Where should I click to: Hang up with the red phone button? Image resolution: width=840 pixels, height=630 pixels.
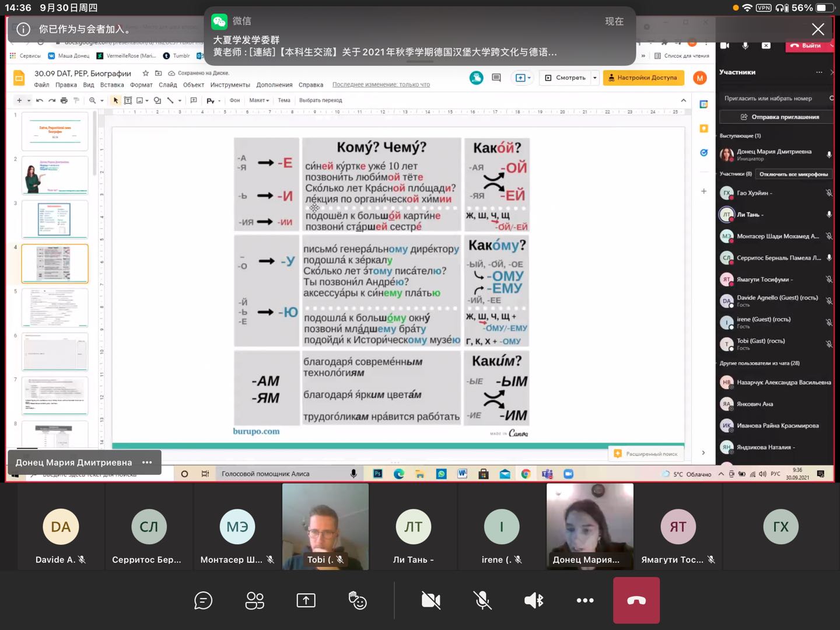(636, 600)
